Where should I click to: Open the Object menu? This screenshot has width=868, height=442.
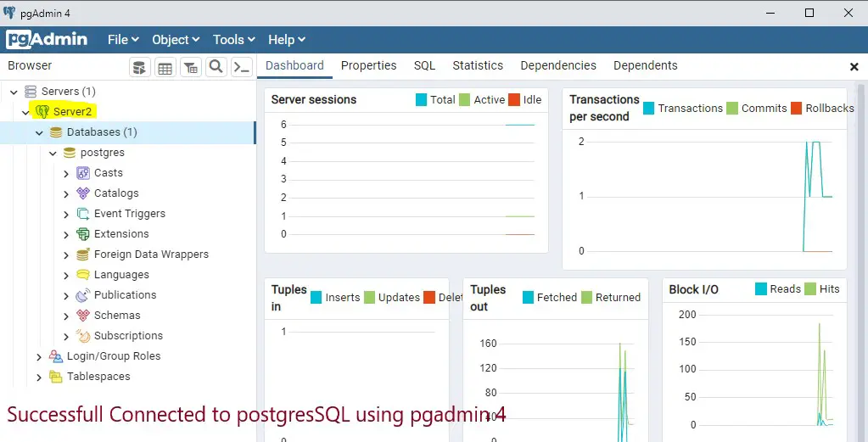[x=176, y=40]
